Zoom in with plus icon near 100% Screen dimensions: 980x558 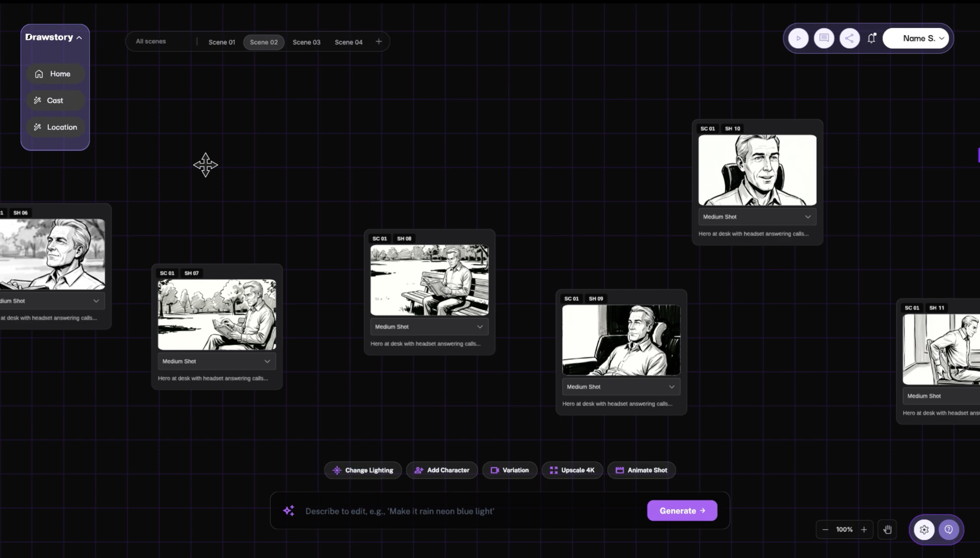[x=864, y=529]
